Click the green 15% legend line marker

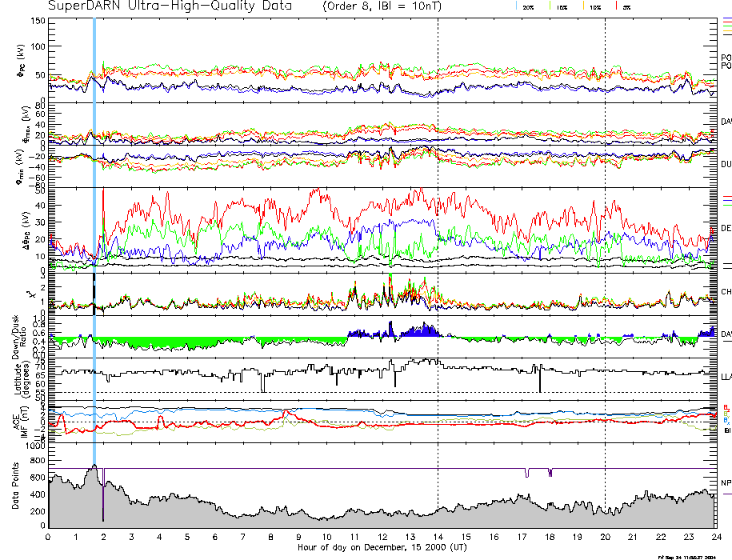click(x=550, y=6)
